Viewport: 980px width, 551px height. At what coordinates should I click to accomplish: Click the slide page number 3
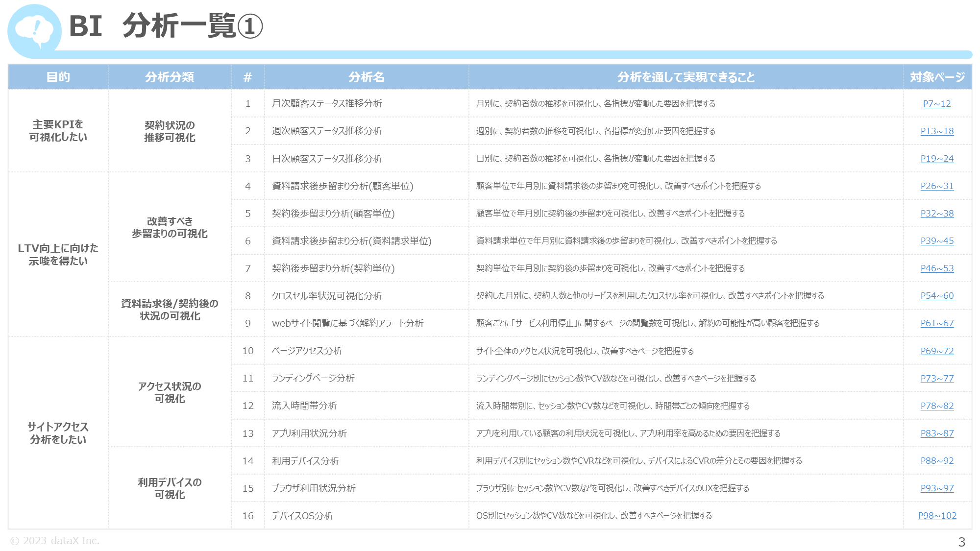961,542
